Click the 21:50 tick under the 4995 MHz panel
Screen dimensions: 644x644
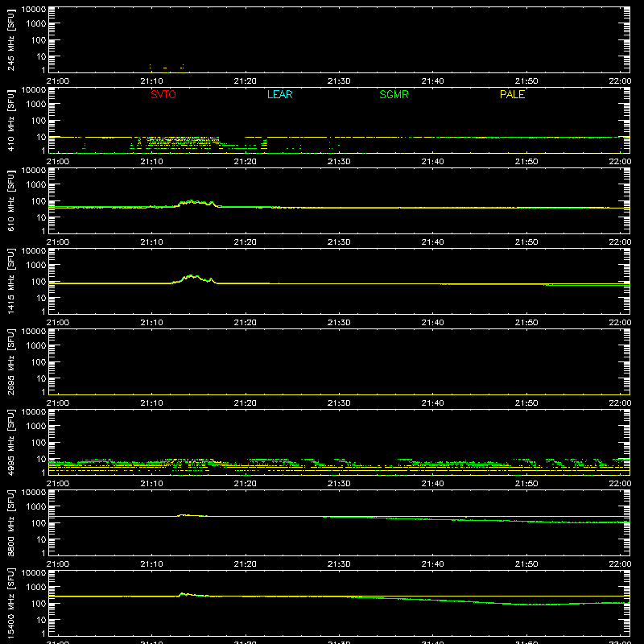[x=526, y=484]
